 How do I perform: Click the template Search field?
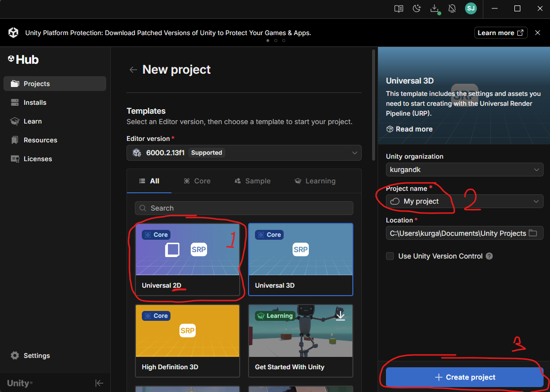click(244, 208)
